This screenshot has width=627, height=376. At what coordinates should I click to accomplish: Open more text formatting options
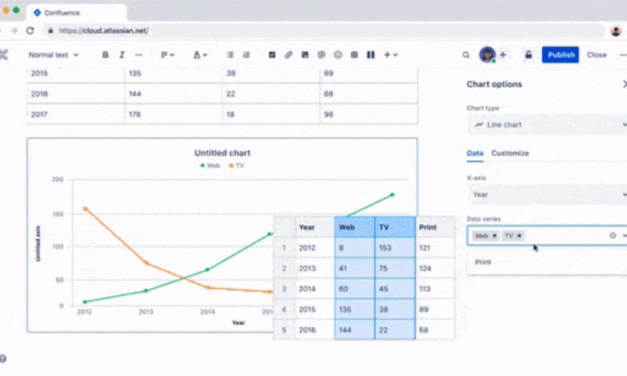coord(138,55)
